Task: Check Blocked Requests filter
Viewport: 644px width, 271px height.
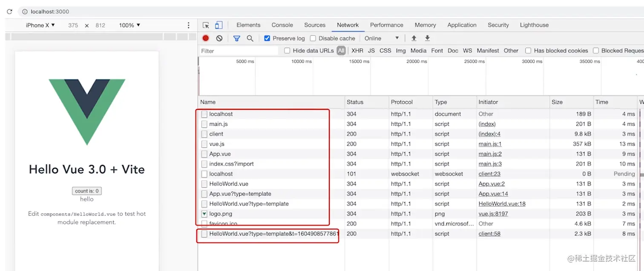Action: click(x=596, y=51)
